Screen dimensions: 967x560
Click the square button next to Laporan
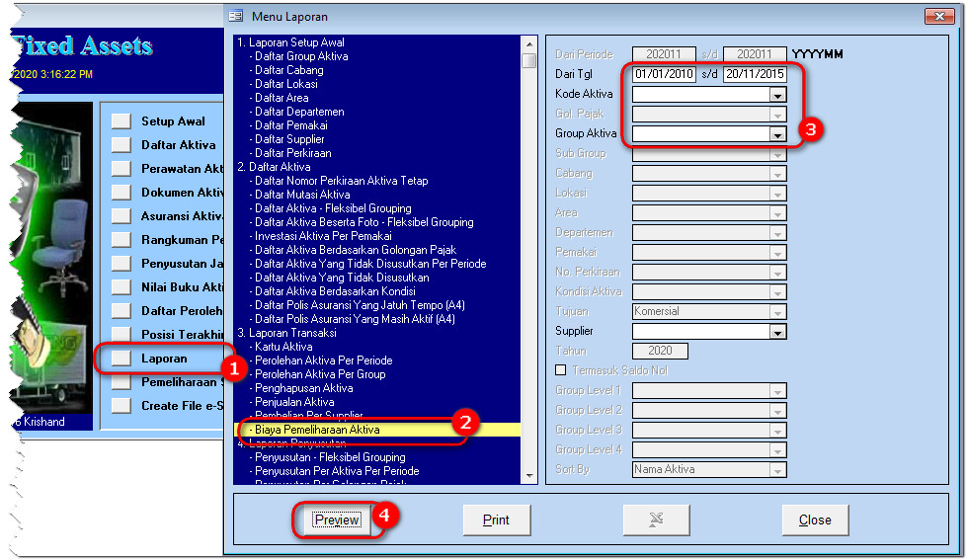tap(121, 359)
